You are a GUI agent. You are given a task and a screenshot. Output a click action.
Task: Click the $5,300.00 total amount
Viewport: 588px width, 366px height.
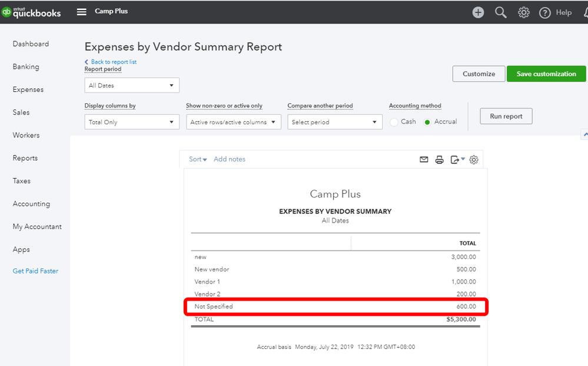coord(461,319)
